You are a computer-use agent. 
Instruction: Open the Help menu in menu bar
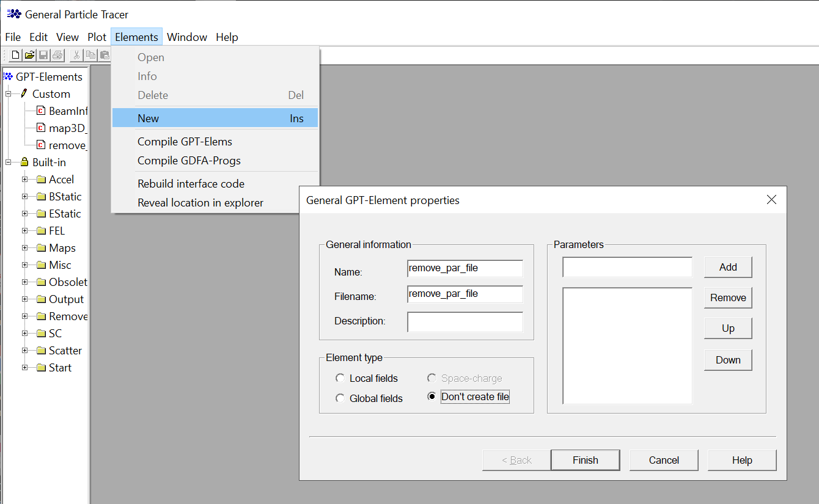(x=227, y=37)
